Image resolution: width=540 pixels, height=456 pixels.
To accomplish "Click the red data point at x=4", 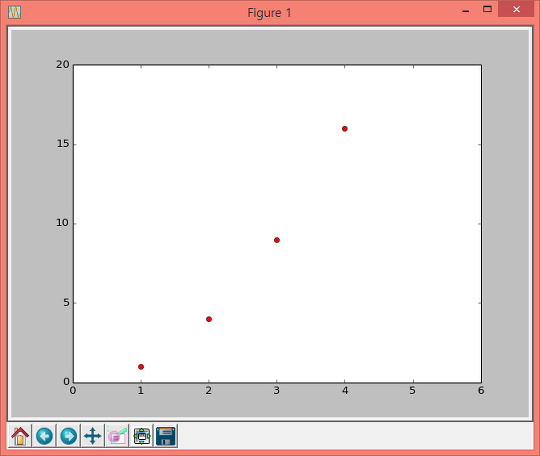I will coord(345,129).
